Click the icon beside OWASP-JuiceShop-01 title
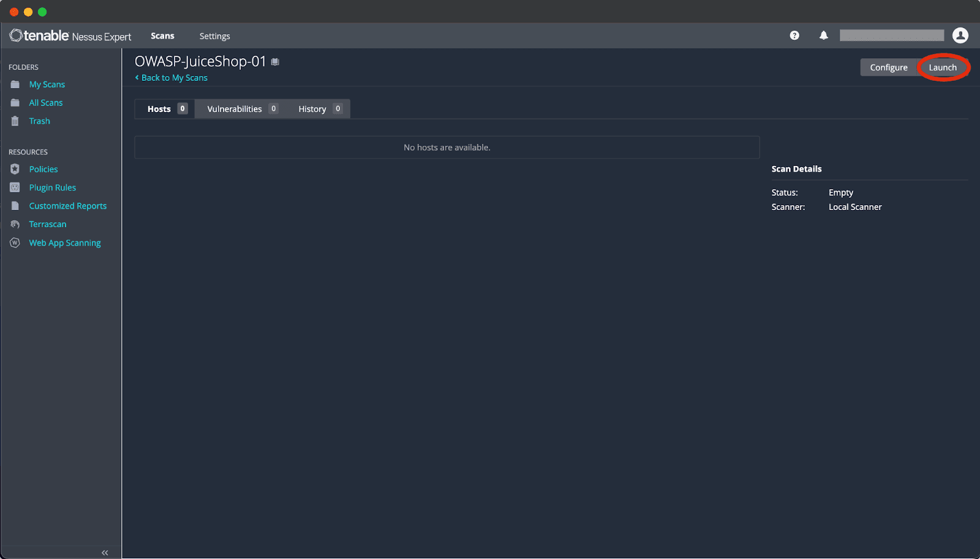The image size is (980, 559). (x=275, y=62)
